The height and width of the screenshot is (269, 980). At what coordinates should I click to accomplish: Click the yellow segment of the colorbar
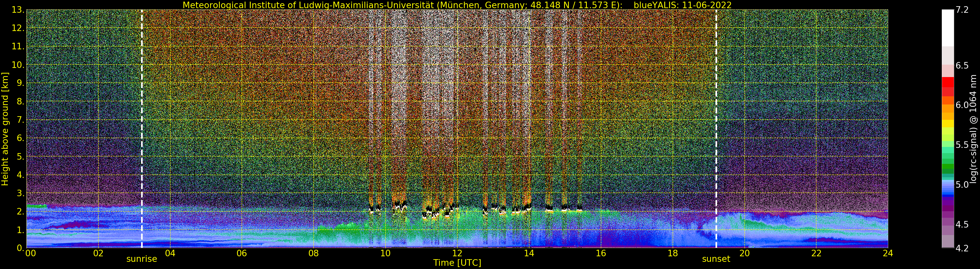948,124
